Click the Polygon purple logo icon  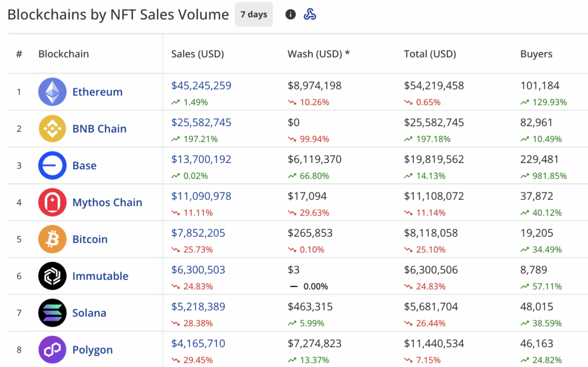[52, 350]
